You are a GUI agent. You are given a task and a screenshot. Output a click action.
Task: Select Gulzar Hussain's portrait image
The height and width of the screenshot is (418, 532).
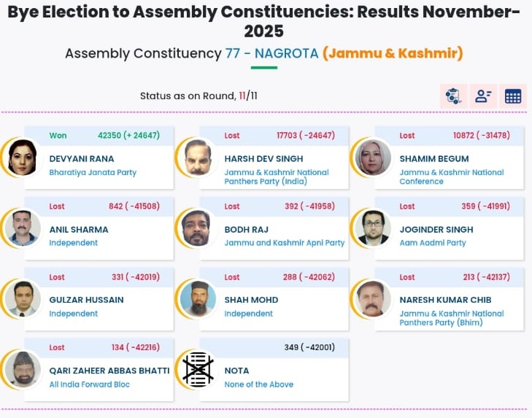[x=23, y=298]
